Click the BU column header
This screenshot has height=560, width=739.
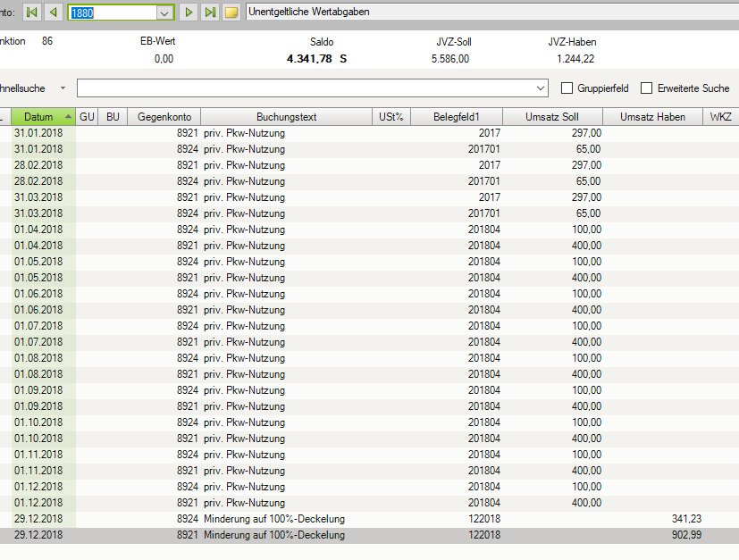coord(113,117)
